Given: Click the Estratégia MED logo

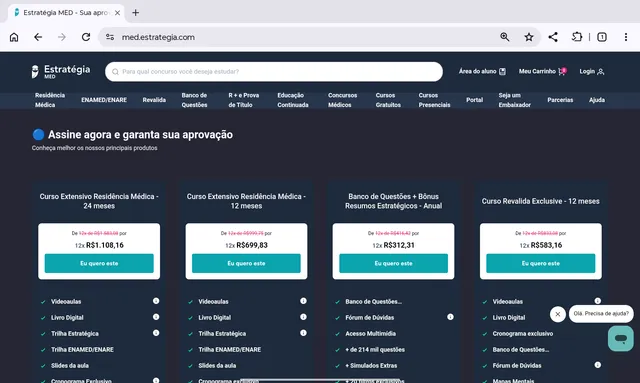Looking at the screenshot, I should pos(61,71).
